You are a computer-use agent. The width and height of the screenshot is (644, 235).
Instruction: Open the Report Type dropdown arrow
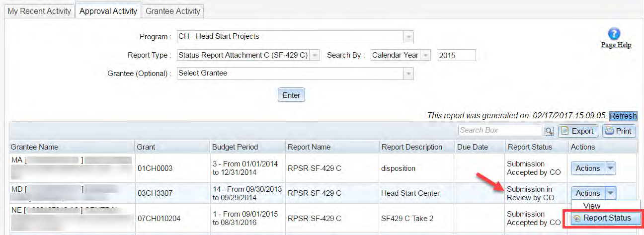click(315, 55)
